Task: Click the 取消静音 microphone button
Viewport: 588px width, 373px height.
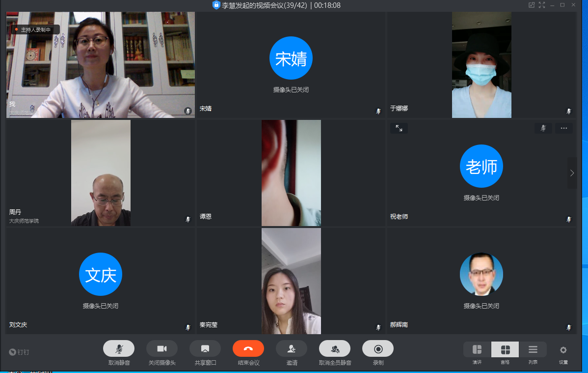Action: pos(119,348)
